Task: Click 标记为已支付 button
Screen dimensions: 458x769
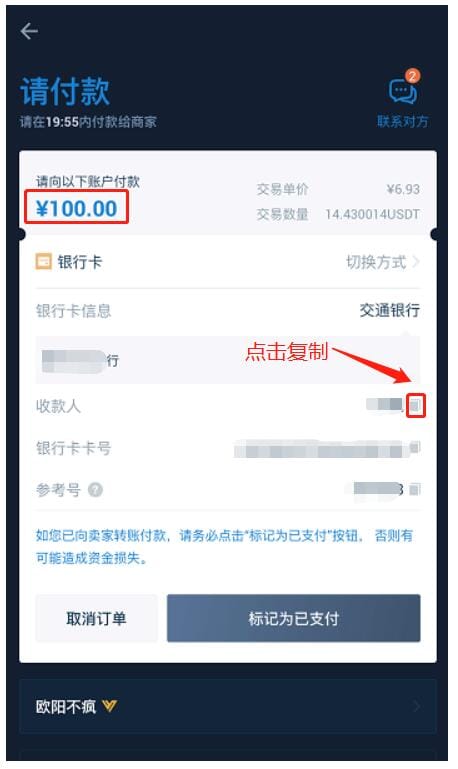Action: tap(293, 618)
